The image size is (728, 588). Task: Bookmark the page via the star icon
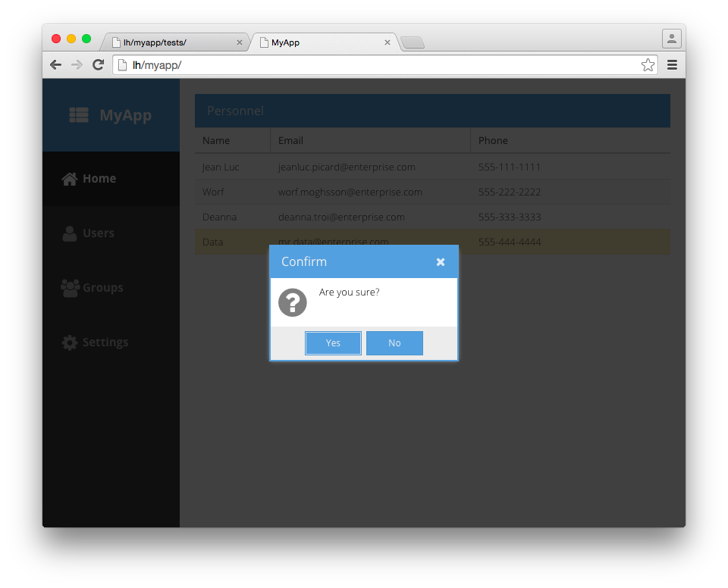648,65
